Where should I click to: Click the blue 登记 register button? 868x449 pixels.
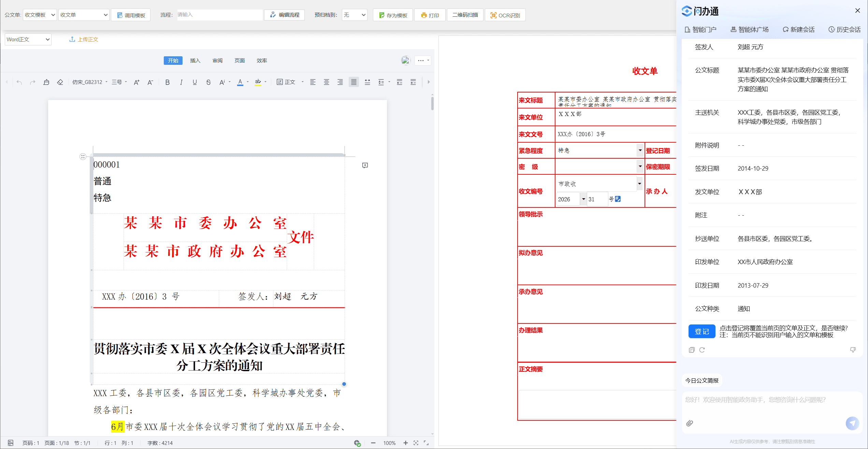pos(702,331)
